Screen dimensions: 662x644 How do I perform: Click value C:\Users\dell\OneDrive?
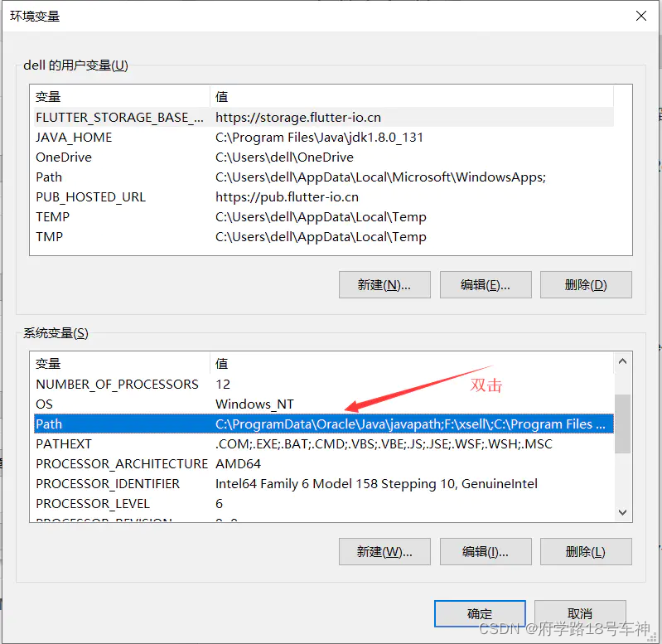pyautogui.click(x=284, y=157)
